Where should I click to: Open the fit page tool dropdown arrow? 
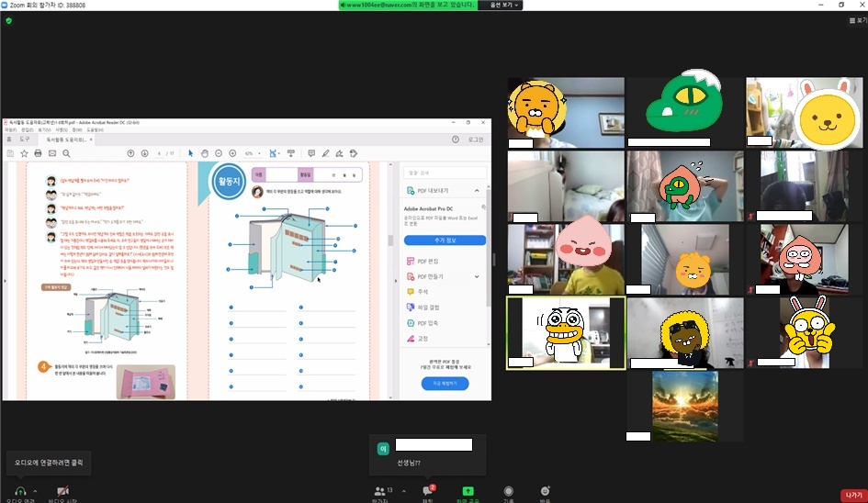point(278,154)
